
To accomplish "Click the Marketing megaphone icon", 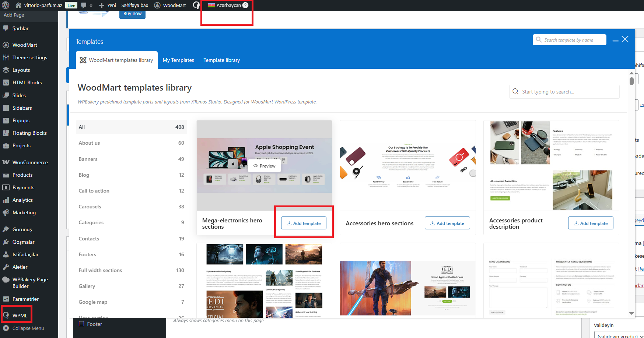I will click(x=6, y=212).
